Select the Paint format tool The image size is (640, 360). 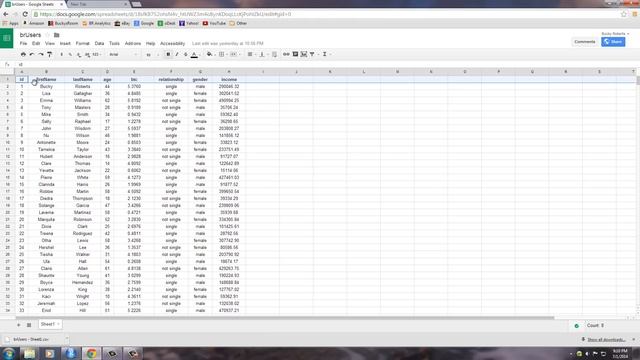click(x=49, y=54)
